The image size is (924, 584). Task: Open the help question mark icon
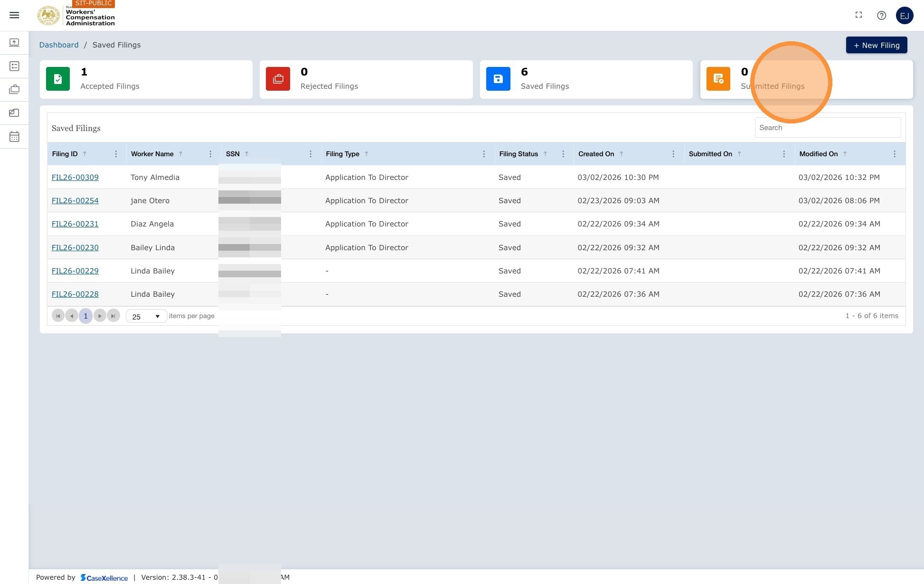pyautogui.click(x=881, y=15)
